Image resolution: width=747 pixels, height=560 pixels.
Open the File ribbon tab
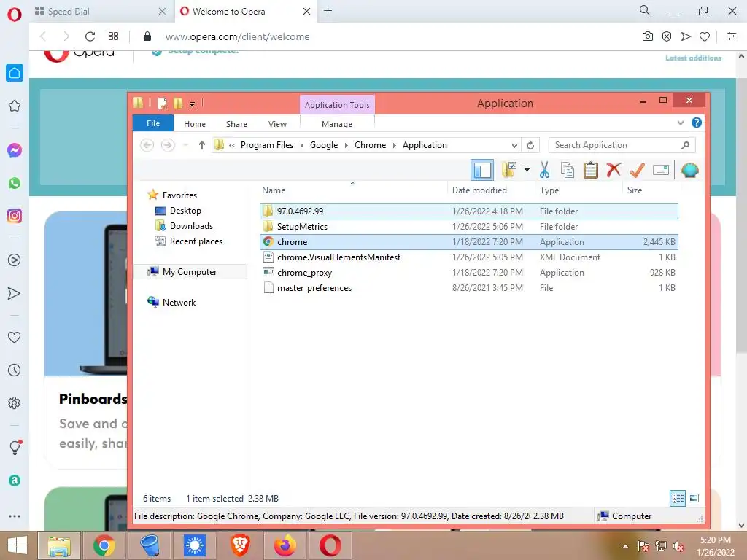153,123
